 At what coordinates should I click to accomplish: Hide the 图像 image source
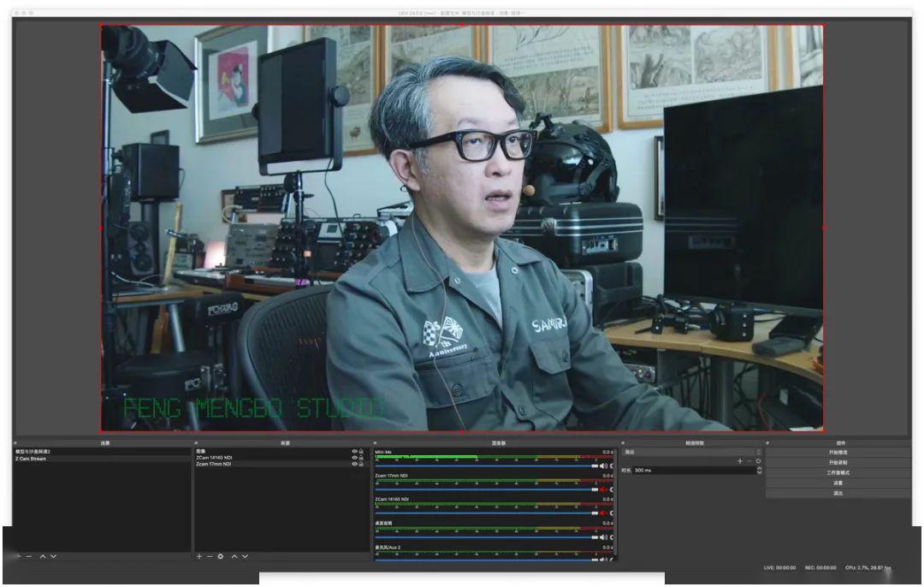pyautogui.click(x=354, y=450)
